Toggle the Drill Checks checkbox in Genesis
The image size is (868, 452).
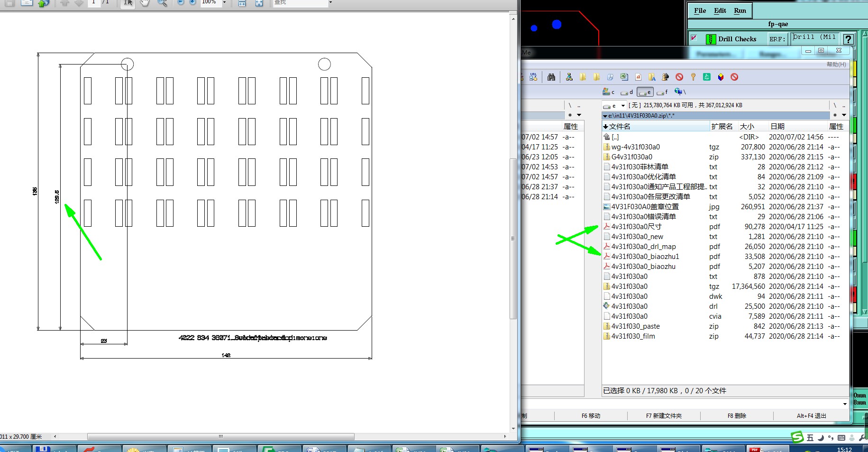tap(694, 38)
